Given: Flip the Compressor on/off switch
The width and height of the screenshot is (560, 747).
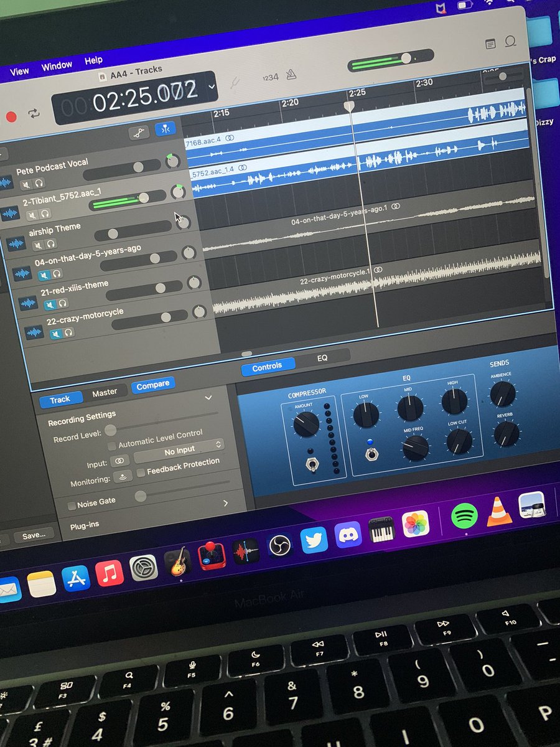Looking at the screenshot, I should click(312, 464).
